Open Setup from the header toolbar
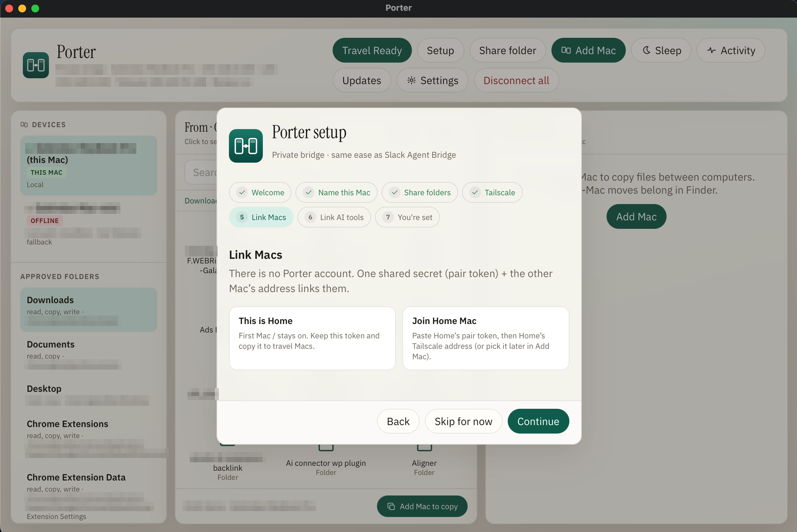This screenshot has width=797, height=532. (x=440, y=50)
